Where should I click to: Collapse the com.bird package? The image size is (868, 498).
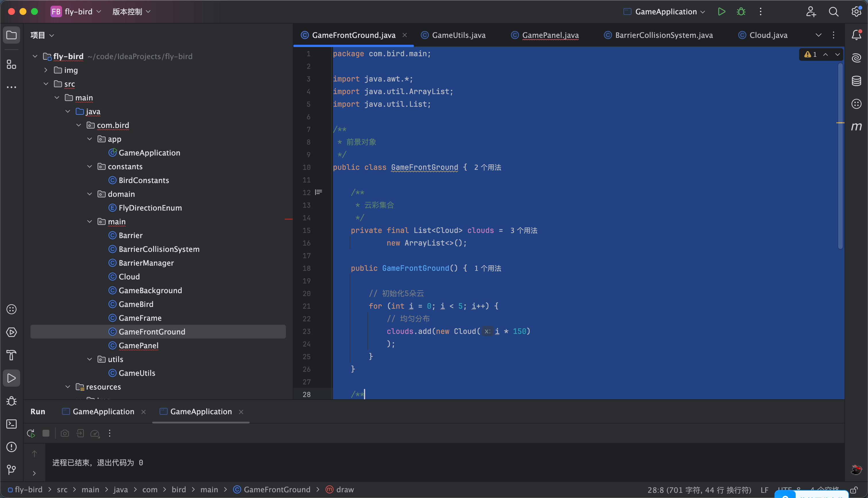coord(79,125)
